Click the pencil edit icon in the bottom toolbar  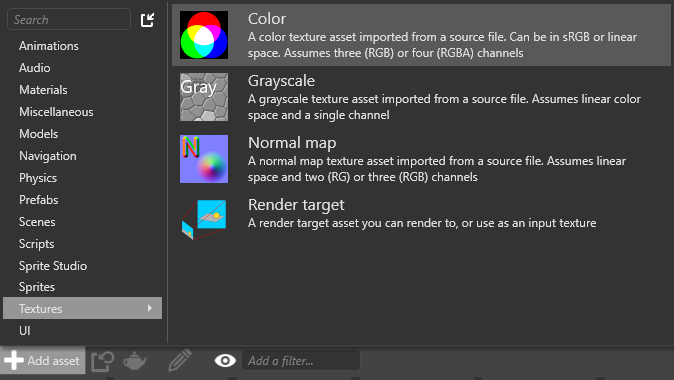click(x=180, y=360)
